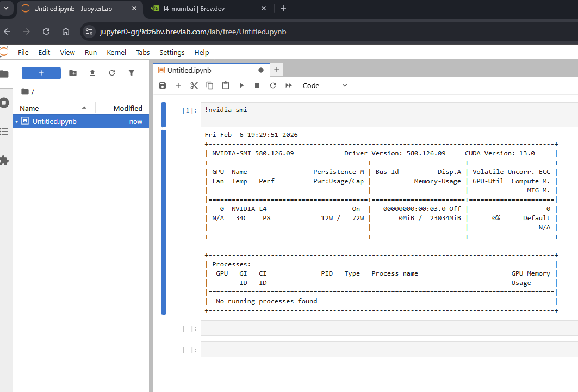Close the l4-mumbai Brev.dev browser tab
This screenshot has height=392, width=578.
click(264, 8)
